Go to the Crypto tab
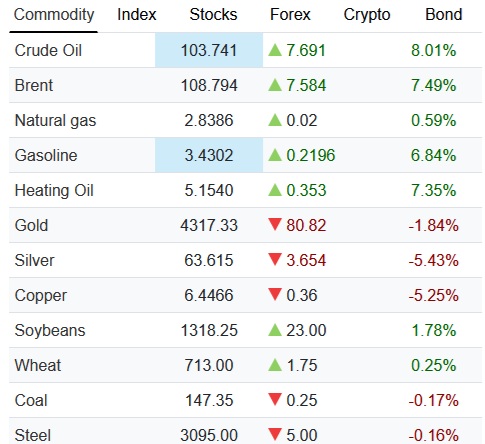The image size is (485, 444). tap(367, 15)
